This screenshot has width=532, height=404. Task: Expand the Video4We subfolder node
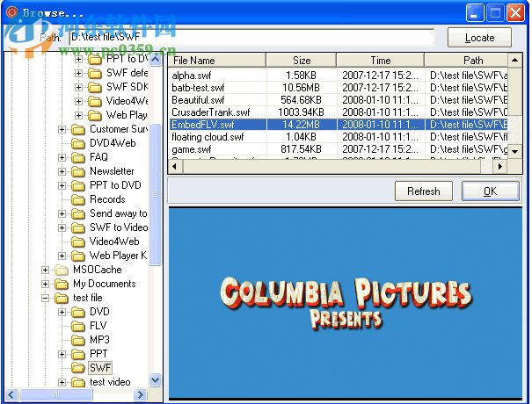pos(78,101)
